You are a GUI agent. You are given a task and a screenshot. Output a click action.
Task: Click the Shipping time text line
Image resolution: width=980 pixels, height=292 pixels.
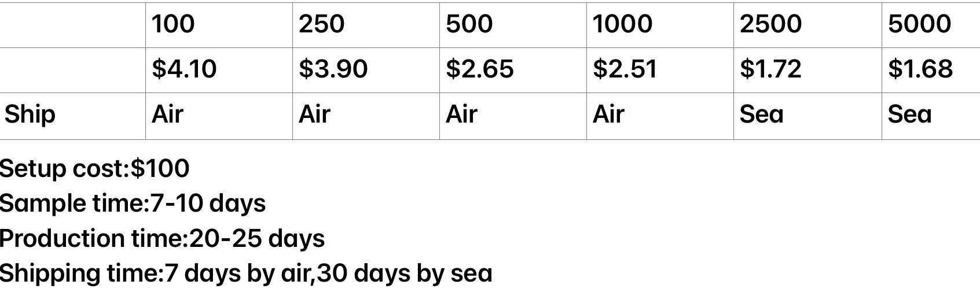[246, 273]
